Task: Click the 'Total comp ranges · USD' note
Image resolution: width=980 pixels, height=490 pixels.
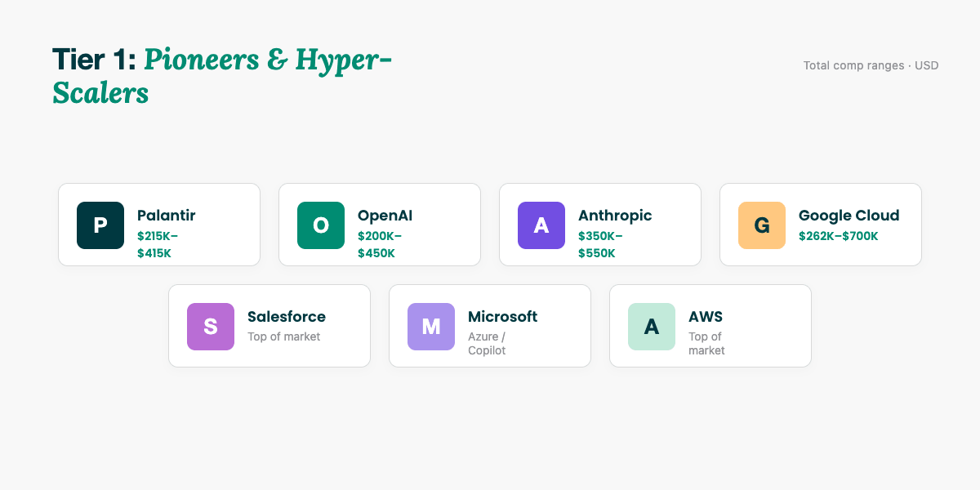Action: click(871, 65)
